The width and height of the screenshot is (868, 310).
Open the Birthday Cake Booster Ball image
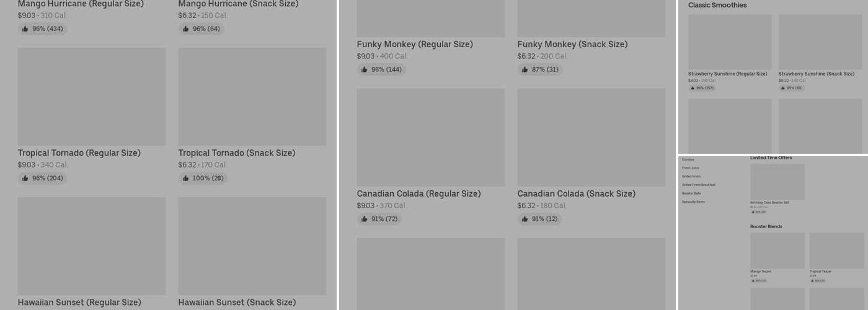(x=777, y=182)
